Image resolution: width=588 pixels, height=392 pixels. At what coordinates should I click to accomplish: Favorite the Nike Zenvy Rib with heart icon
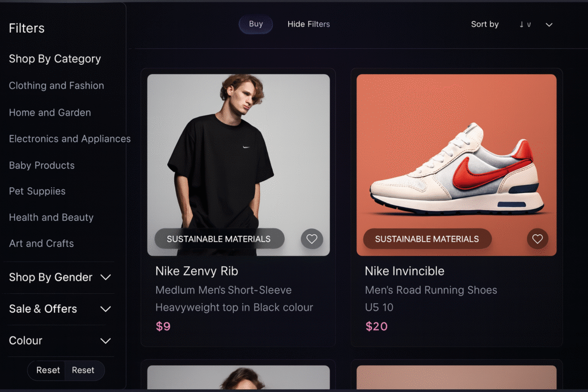pos(312,239)
